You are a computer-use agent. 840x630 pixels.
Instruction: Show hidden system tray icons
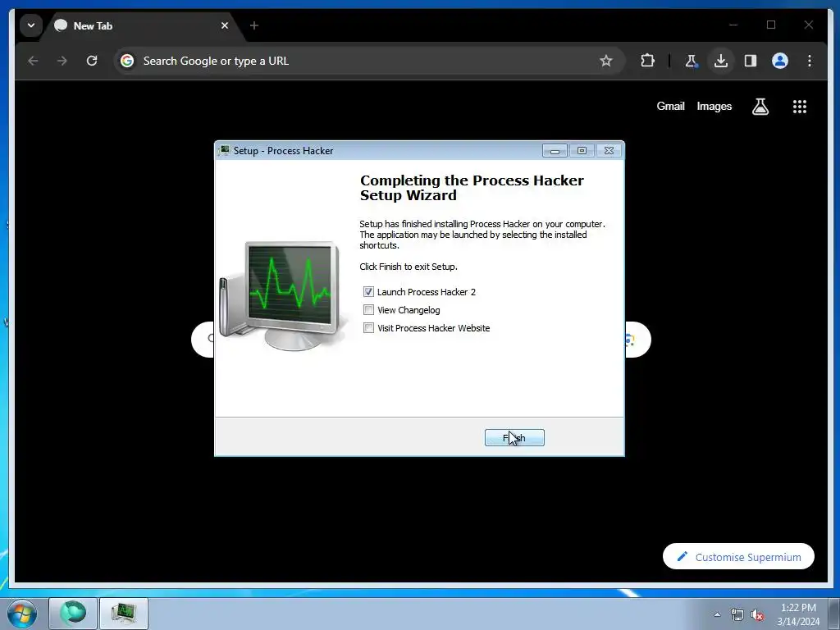(717, 614)
